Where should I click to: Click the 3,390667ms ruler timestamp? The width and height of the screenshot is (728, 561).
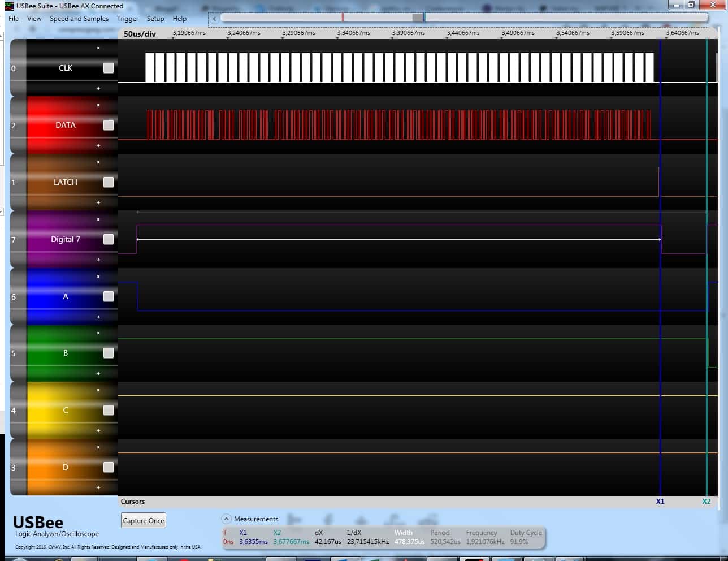409,33
